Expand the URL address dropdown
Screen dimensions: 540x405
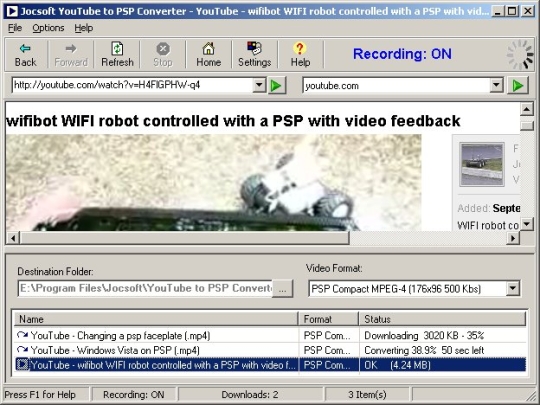(259, 85)
